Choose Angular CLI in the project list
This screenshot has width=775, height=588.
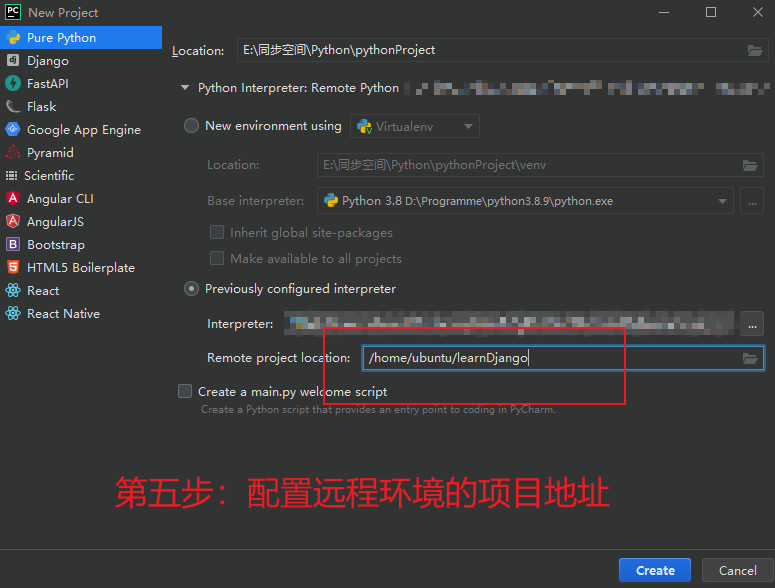(x=81, y=199)
